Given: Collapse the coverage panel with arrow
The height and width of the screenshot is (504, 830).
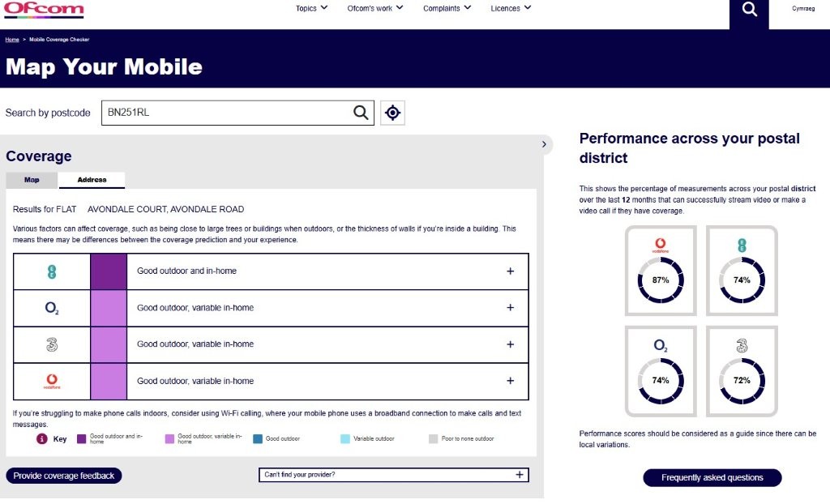Looking at the screenshot, I should click(x=544, y=144).
